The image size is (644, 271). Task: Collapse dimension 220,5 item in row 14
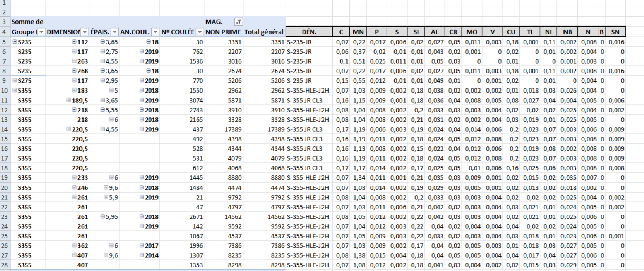coord(69,129)
